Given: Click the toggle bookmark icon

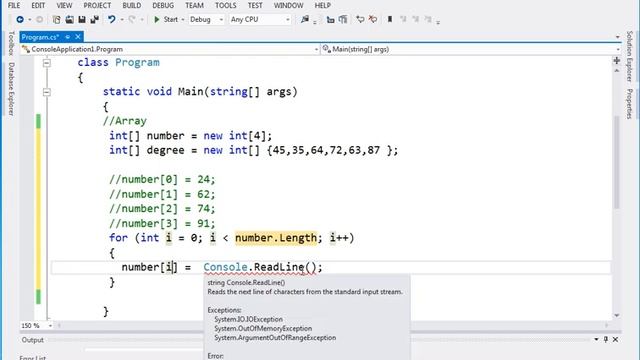Looking at the screenshot, I should 390,19.
